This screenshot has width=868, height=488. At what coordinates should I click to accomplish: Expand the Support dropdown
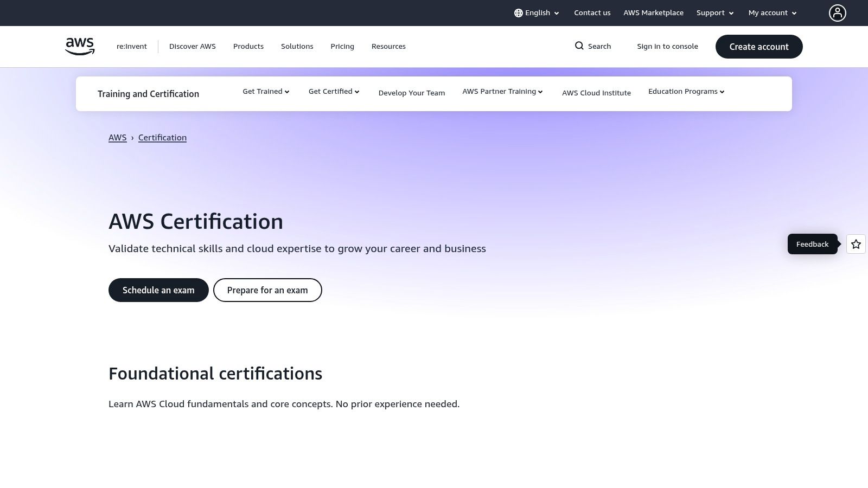pyautogui.click(x=714, y=12)
